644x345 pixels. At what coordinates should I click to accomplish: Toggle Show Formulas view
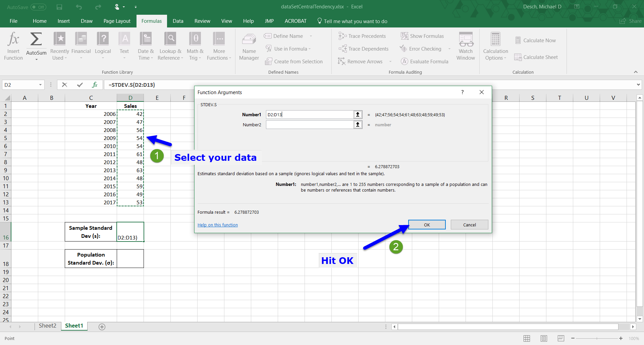422,36
